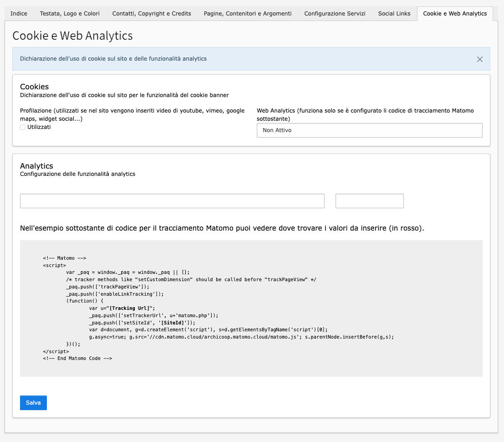This screenshot has height=442, width=504.
Task: Dismiss the blue info banner with X
Action: click(x=479, y=59)
